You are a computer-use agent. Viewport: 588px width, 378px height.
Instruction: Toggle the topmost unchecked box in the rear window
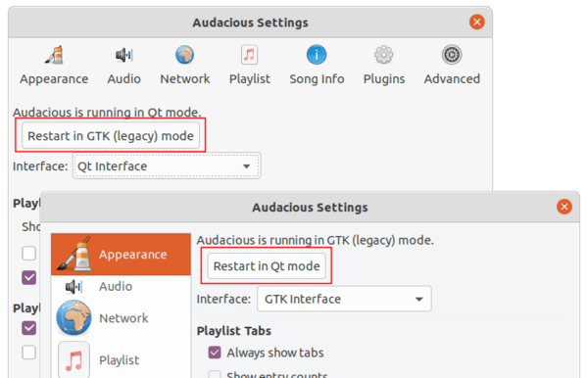28,254
